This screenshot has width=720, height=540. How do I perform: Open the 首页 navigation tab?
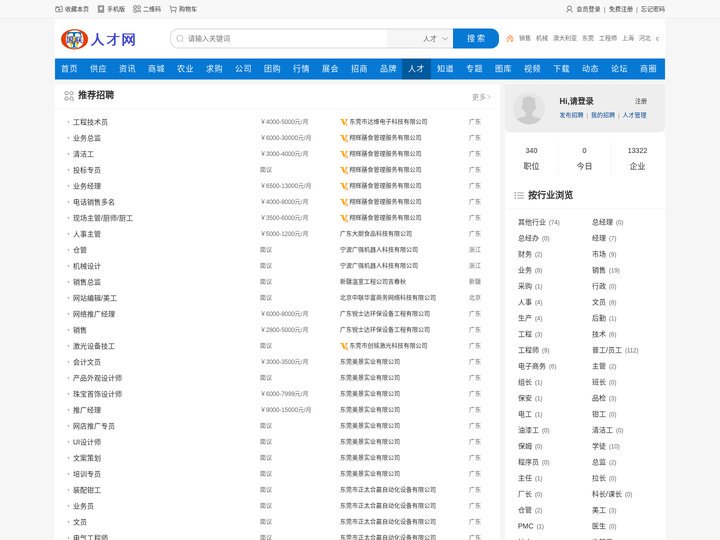tap(69, 69)
